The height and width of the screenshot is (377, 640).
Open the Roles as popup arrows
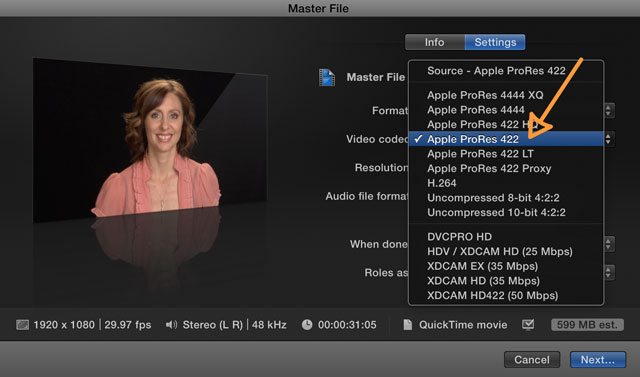[x=609, y=273]
